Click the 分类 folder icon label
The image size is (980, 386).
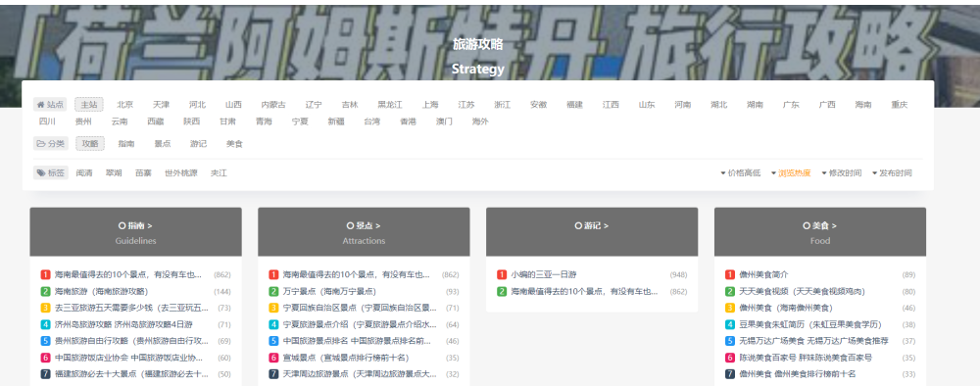point(50,144)
